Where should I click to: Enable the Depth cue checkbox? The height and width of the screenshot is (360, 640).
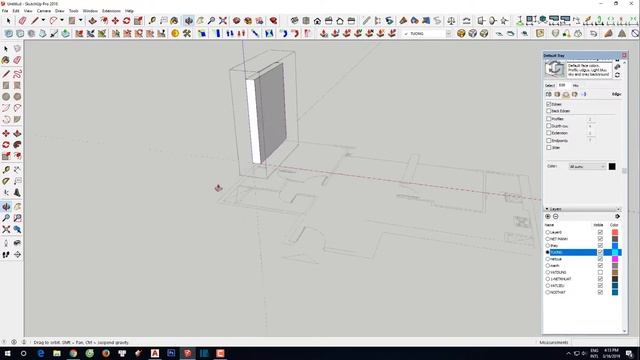[x=549, y=126]
